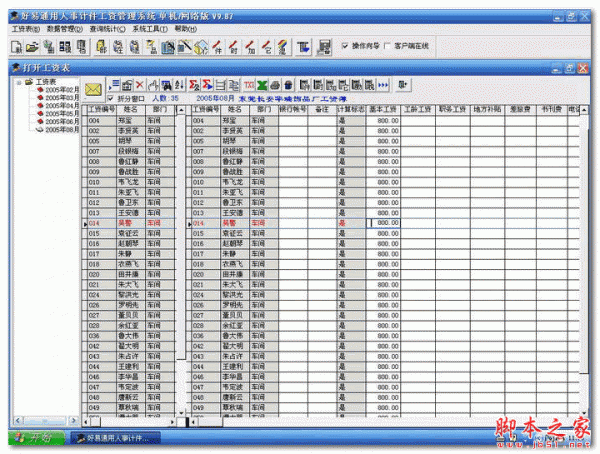Click the 部 department icon in main toolbar
Screen dimensions: 600x454
pyautogui.click(x=101, y=47)
